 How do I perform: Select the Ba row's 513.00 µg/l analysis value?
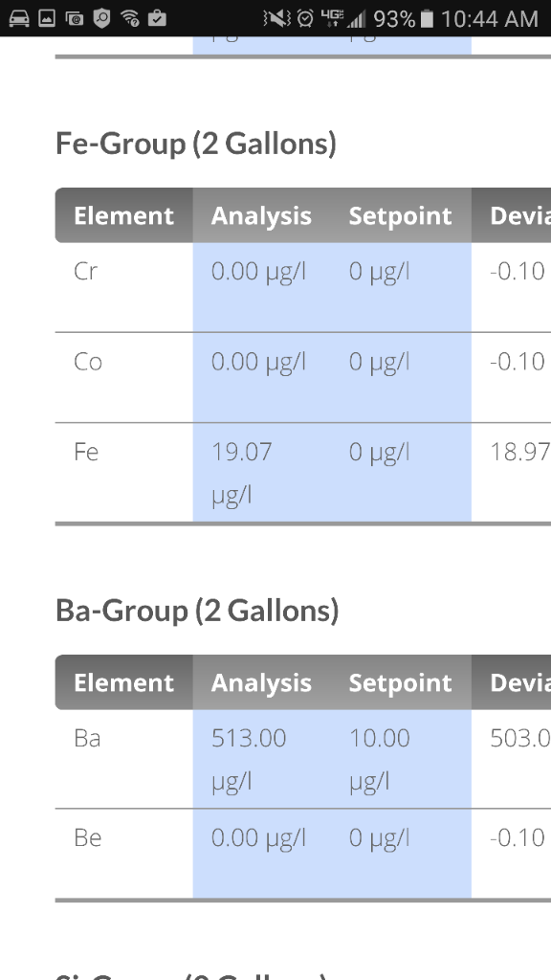[x=249, y=759]
